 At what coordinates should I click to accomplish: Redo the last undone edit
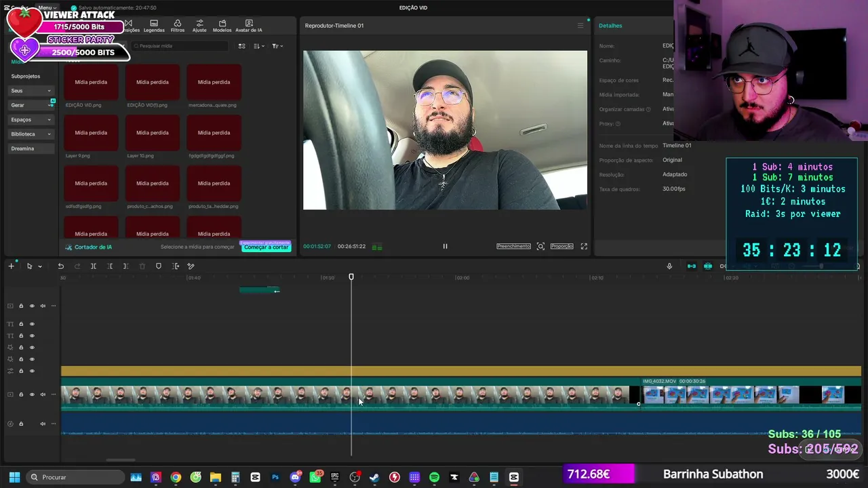77,266
